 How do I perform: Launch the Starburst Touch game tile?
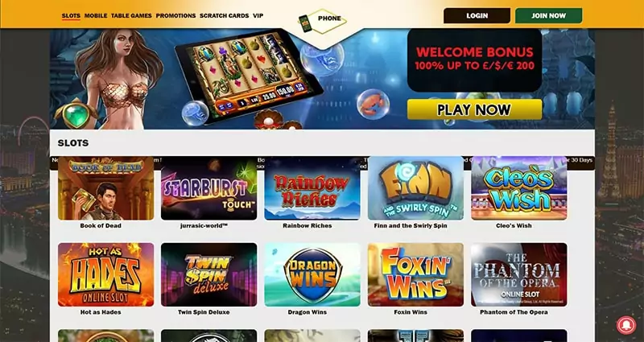[208, 188]
